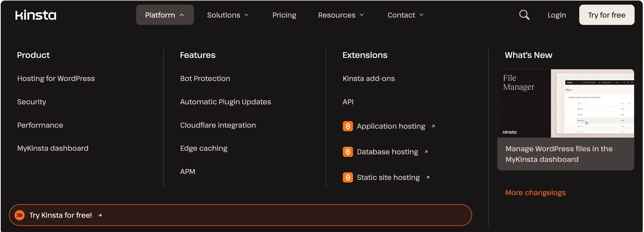Click external arrow next to Database hosting

pyautogui.click(x=426, y=152)
